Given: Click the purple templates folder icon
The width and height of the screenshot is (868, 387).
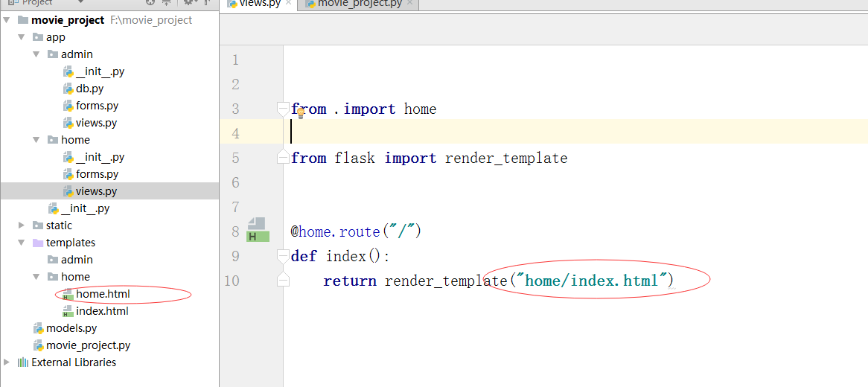Looking at the screenshot, I should pyautogui.click(x=38, y=243).
